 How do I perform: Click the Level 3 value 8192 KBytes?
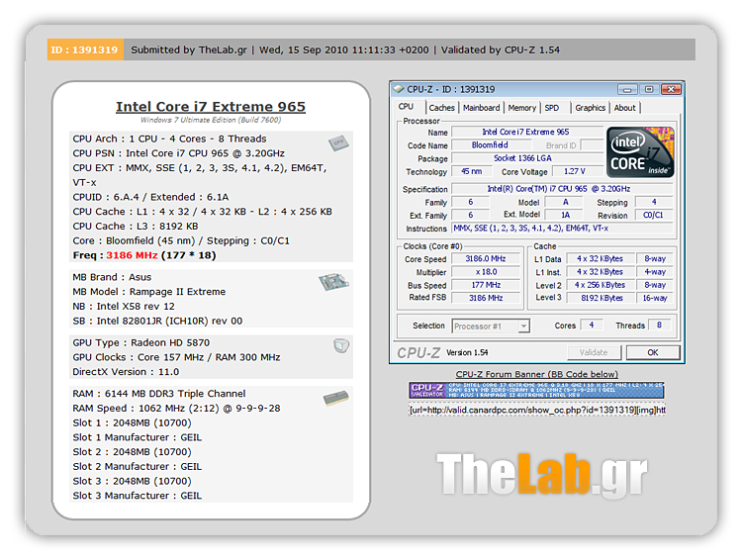tap(601, 298)
